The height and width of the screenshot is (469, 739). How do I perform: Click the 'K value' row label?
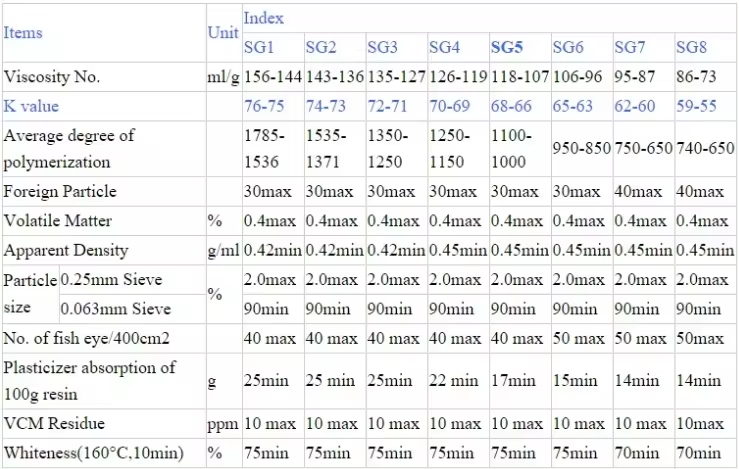[x=31, y=106]
